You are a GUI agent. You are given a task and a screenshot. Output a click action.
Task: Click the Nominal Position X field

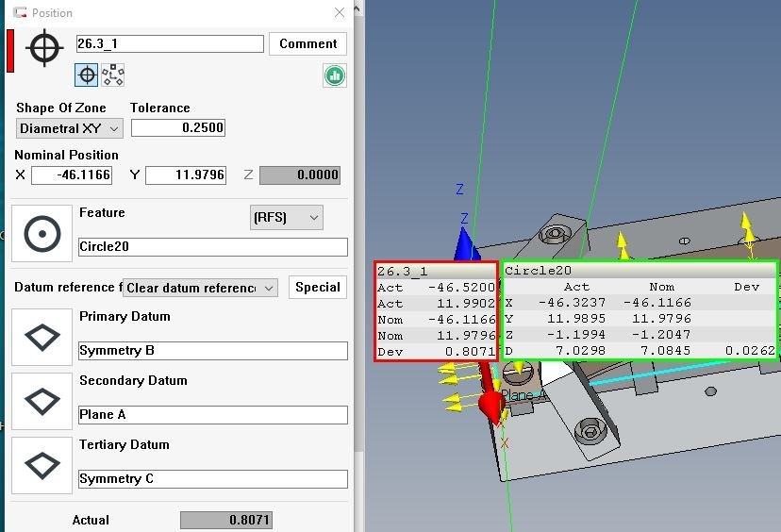[72, 175]
